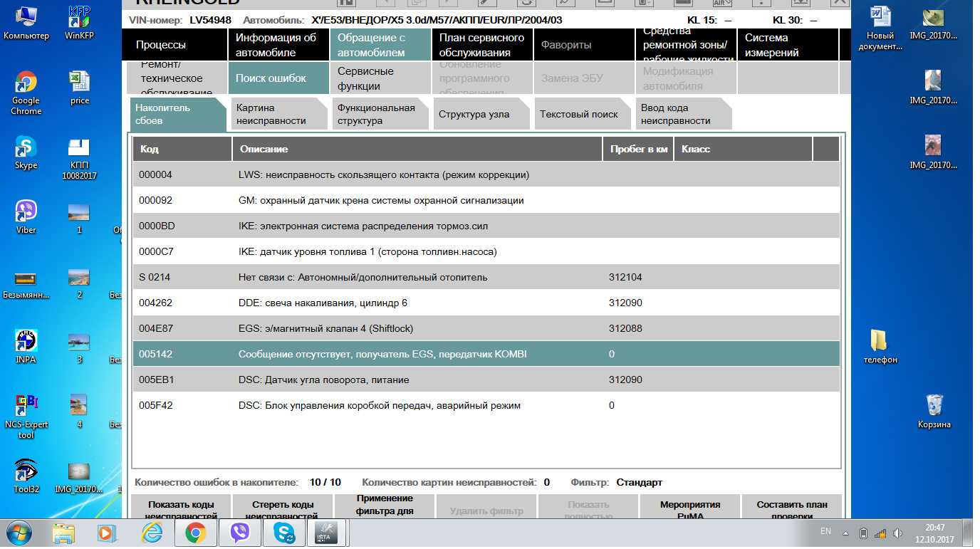This screenshot has height=549, width=980.
Task: Sort by the Пробег в км column header
Action: point(638,149)
